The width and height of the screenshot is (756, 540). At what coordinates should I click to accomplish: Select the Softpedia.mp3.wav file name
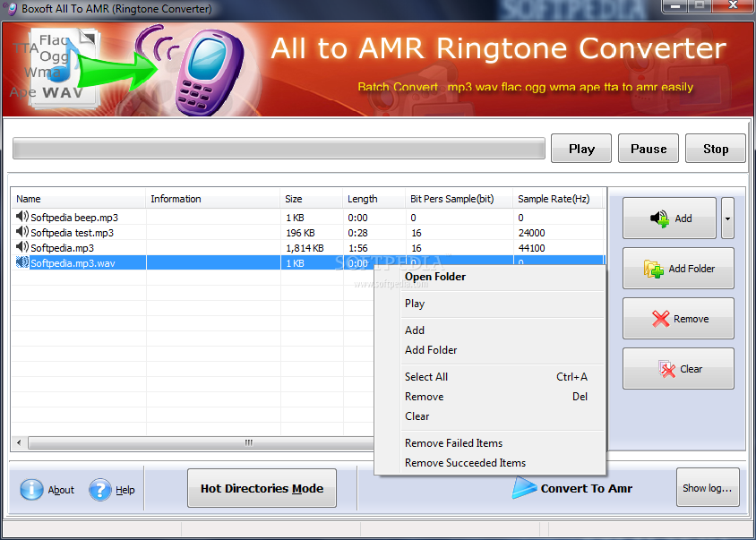click(73, 263)
